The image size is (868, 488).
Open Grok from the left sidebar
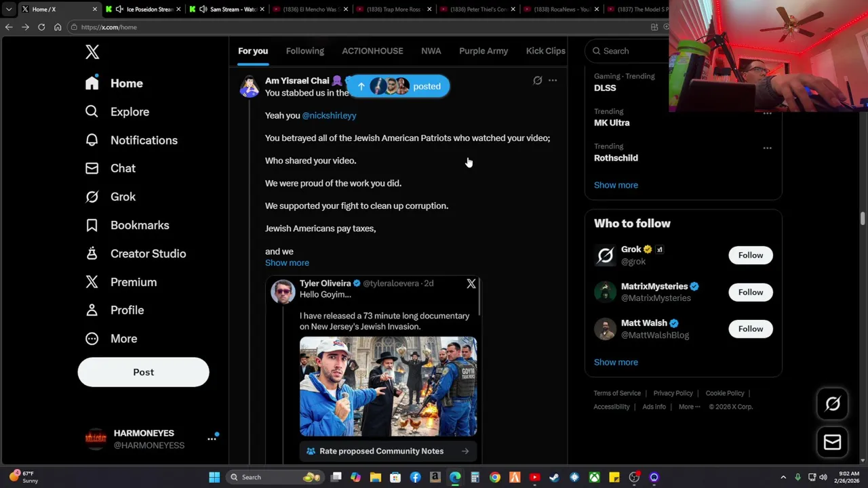110,197
